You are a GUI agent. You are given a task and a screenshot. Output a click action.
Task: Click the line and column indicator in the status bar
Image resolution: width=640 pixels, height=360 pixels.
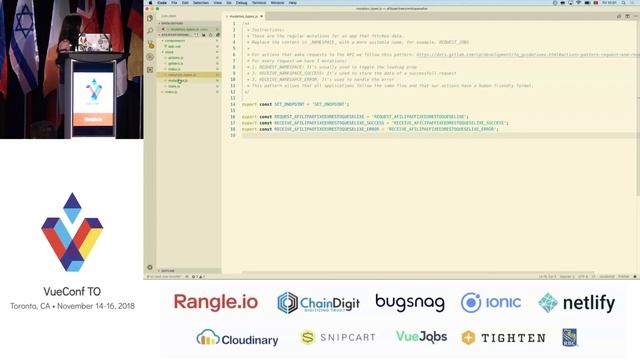coord(547,277)
